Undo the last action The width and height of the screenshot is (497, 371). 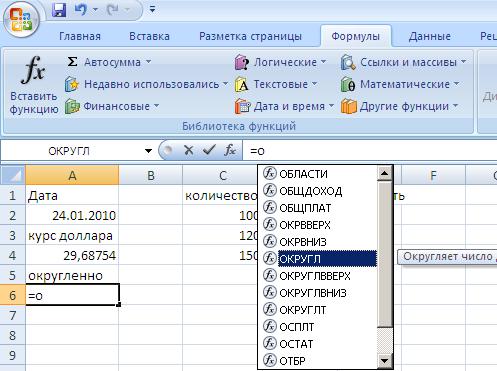pos(80,10)
